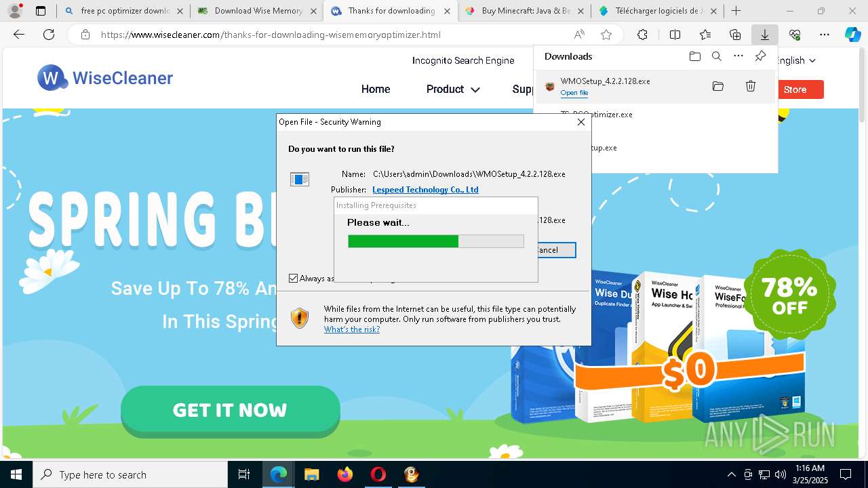Click Lespeed Technology Co., Ltd publisher link

[425, 190]
